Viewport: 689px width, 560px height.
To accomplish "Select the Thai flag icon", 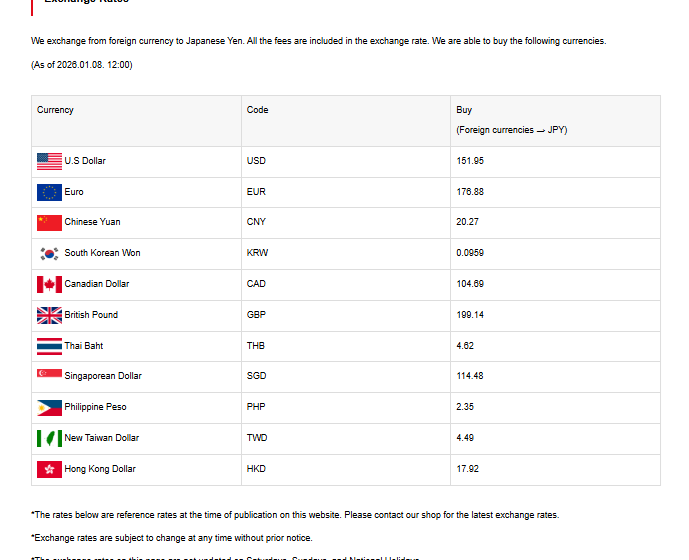I will tap(49, 346).
